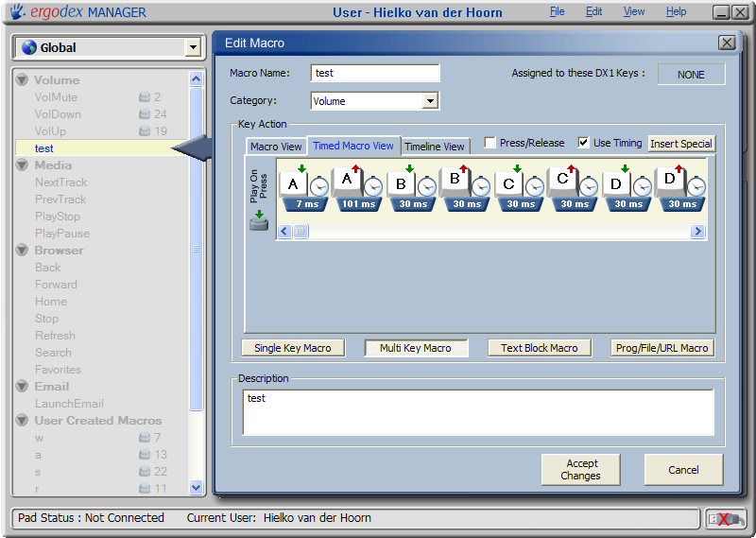Uncheck the Use Timing checkbox
The image size is (756, 538).
583,143
